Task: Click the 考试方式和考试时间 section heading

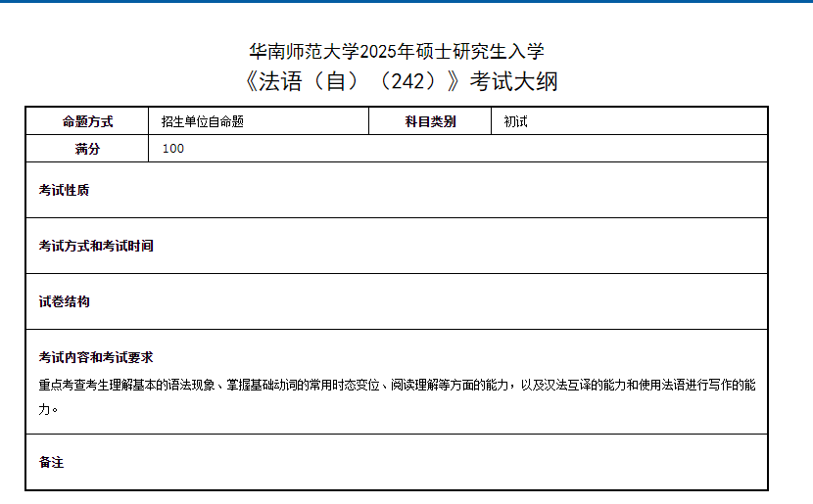Action: click(96, 246)
